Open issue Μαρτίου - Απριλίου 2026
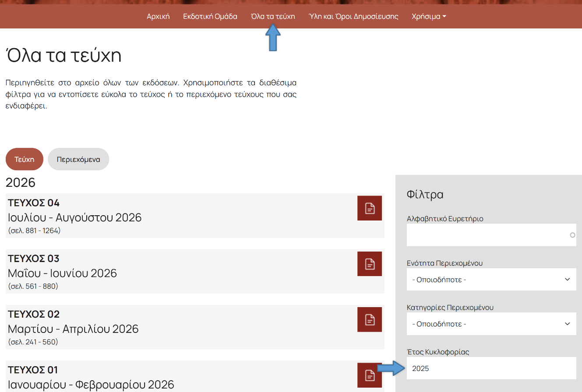Viewport: 582px width, 392px height. click(x=73, y=329)
